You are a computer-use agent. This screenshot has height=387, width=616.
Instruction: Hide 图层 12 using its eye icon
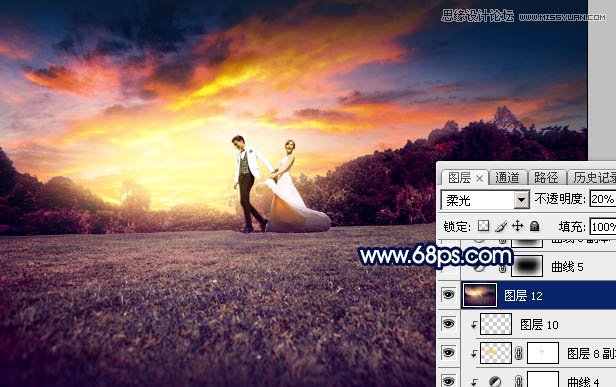click(449, 295)
